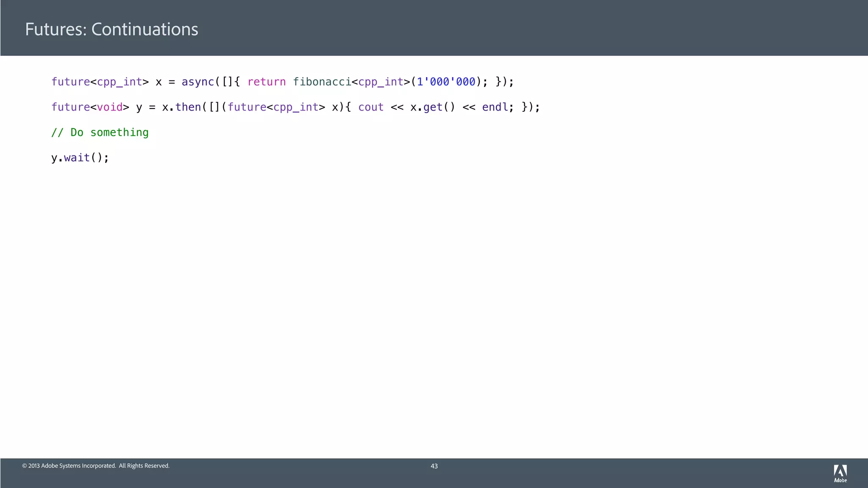This screenshot has height=488, width=868.
Task: Click the async keyword in first line
Action: coord(198,82)
